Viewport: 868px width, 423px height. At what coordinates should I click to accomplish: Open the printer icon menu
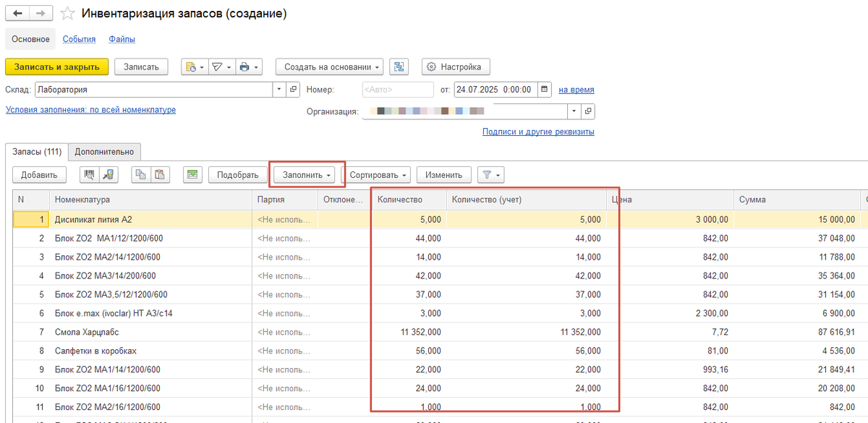click(248, 67)
